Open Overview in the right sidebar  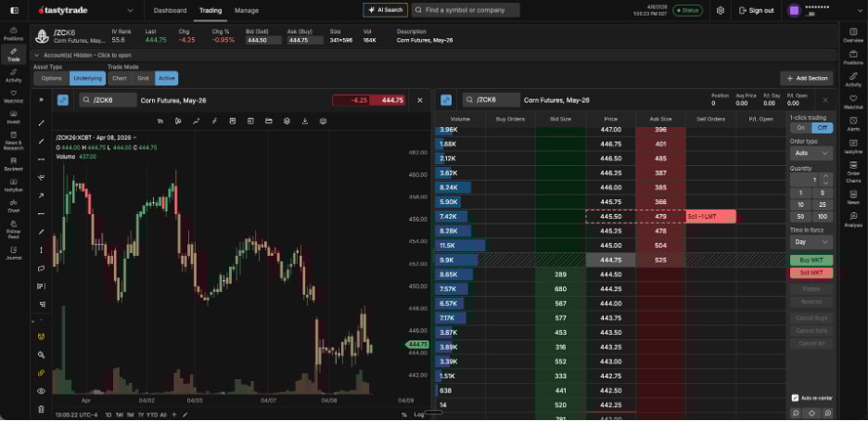853,36
